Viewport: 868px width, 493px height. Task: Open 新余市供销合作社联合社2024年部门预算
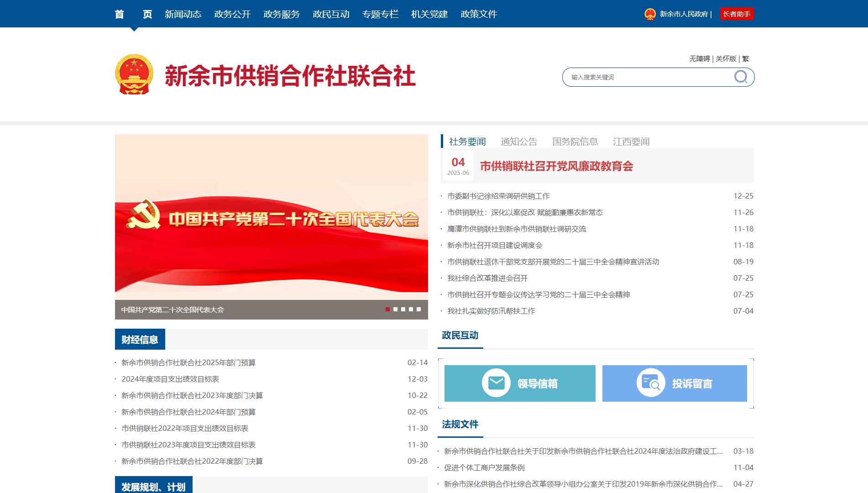188,412
